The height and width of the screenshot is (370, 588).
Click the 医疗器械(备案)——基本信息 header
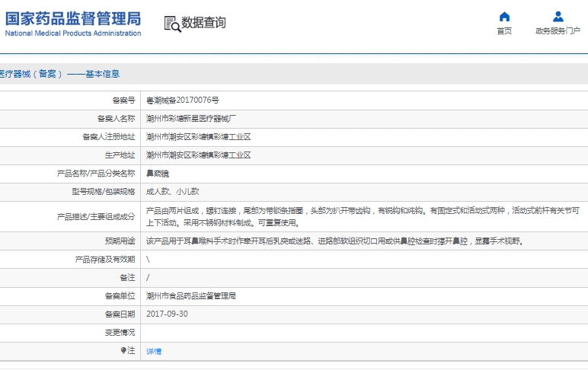click(60, 74)
